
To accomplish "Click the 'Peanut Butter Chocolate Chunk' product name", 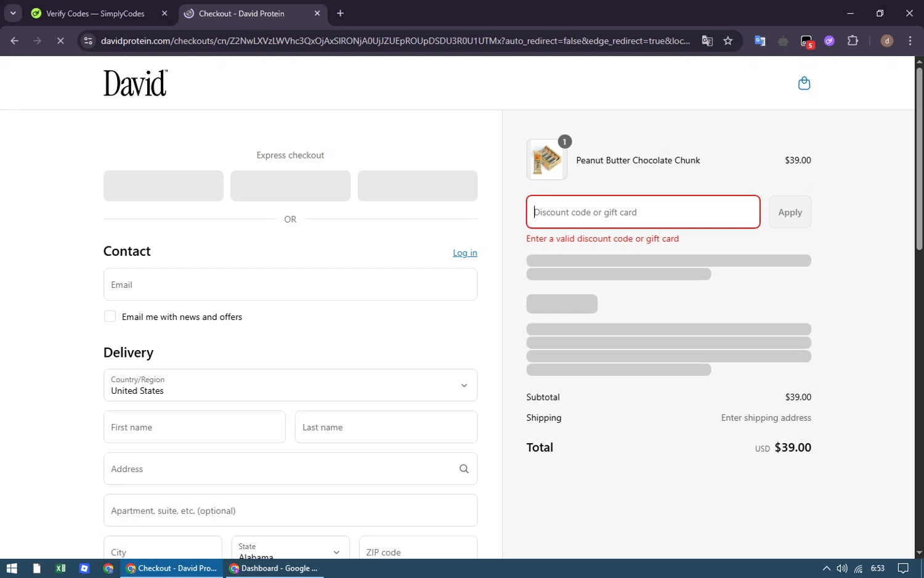I will click(638, 160).
